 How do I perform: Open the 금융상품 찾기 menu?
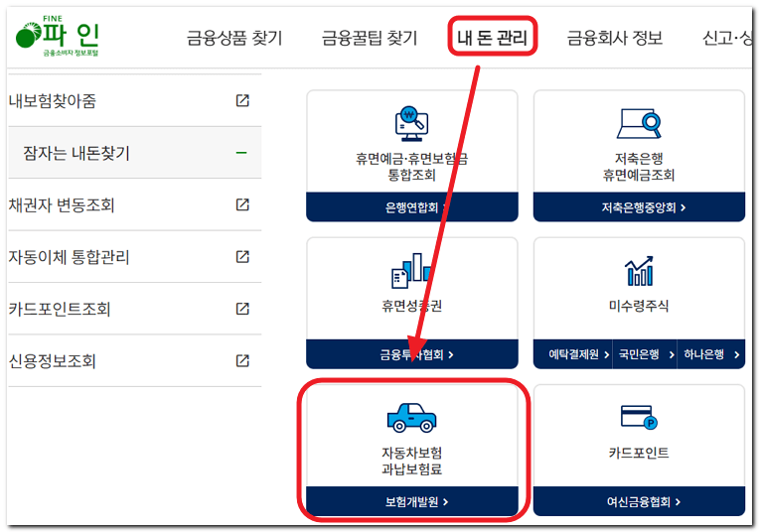[234, 38]
